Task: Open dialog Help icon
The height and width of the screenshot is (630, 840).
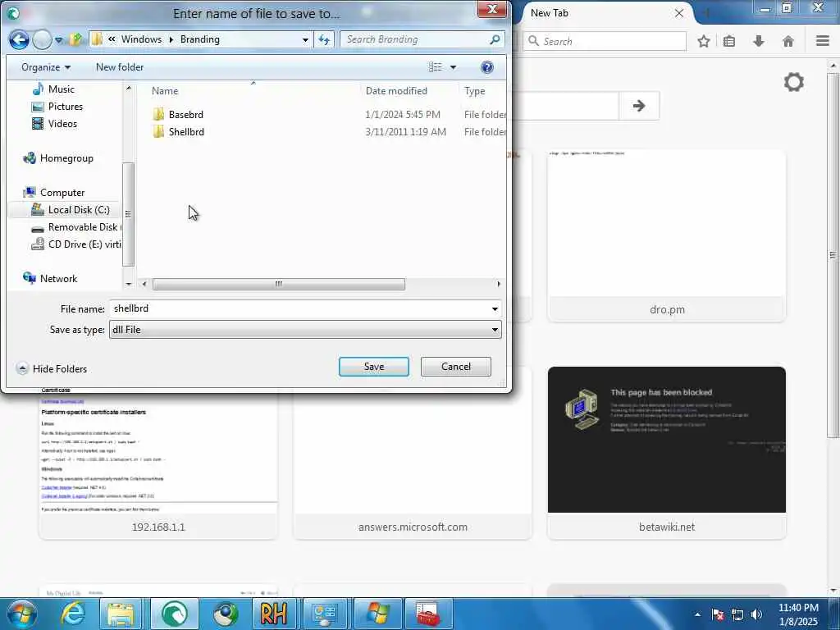Action: click(x=487, y=67)
